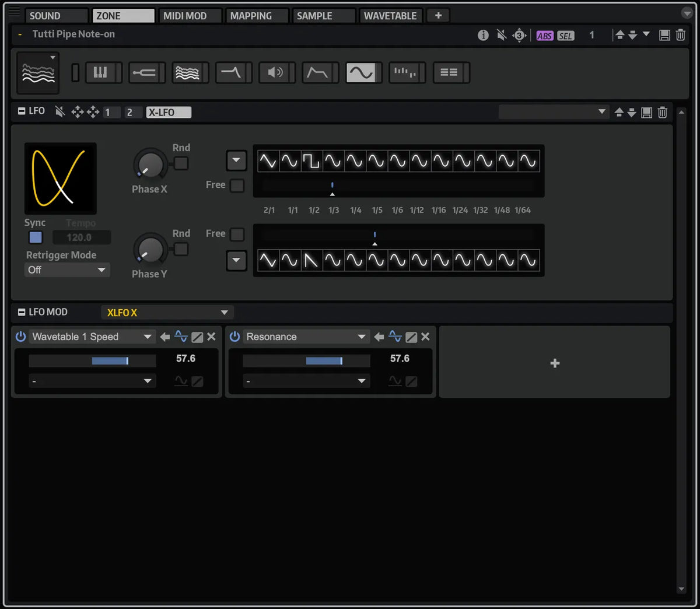Select the X-LFO button
This screenshot has width=700, height=609.
pos(169,113)
